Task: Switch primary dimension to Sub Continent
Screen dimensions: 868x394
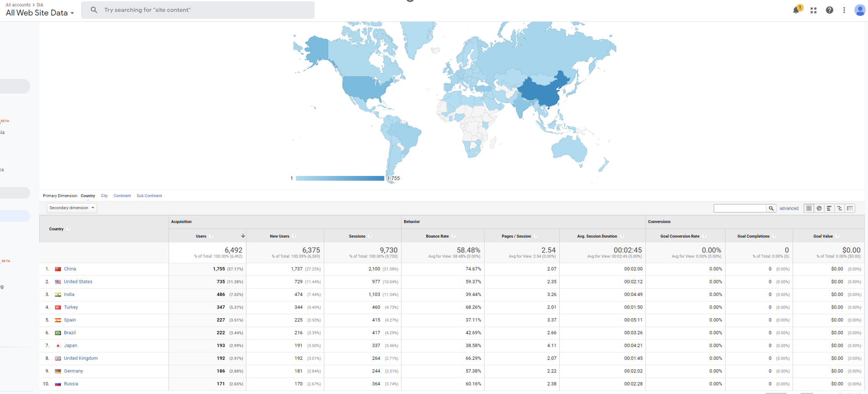Action: (x=149, y=196)
